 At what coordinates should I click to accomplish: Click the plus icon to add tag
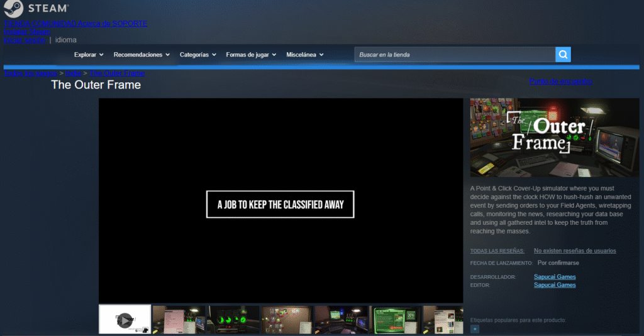click(475, 328)
